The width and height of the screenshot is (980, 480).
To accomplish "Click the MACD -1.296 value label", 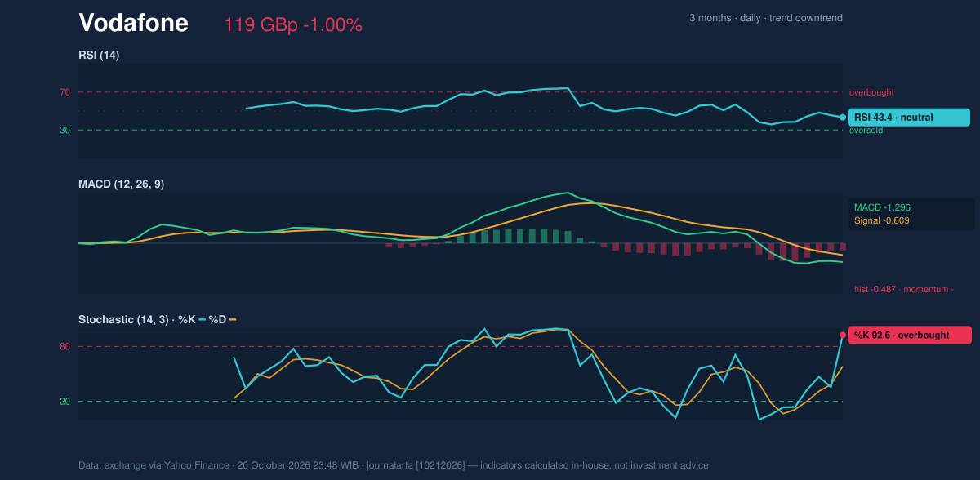I will click(x=882, y=207).
